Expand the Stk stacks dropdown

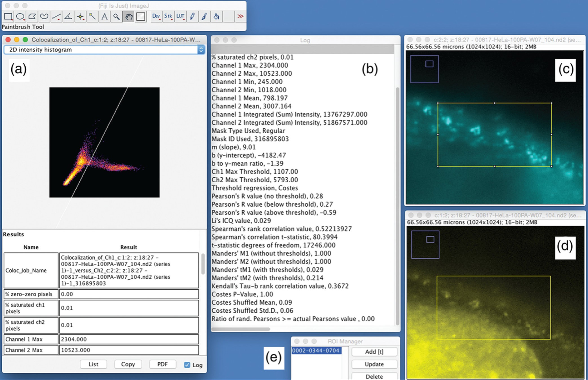pos(168,16)
